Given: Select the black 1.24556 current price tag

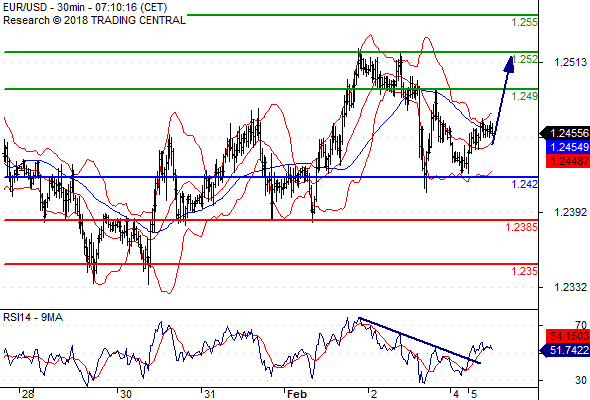Looking at the screenshot, I should click(x=565, y=133).
